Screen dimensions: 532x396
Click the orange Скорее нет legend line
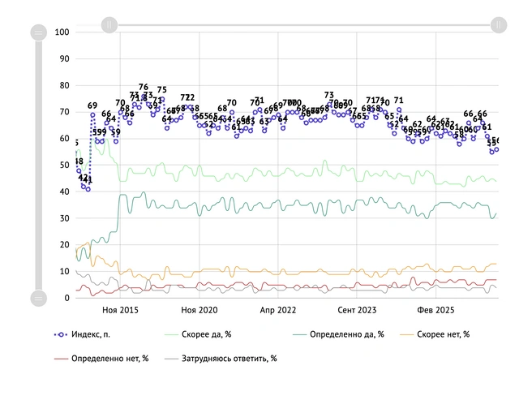(x=407, y=334)
